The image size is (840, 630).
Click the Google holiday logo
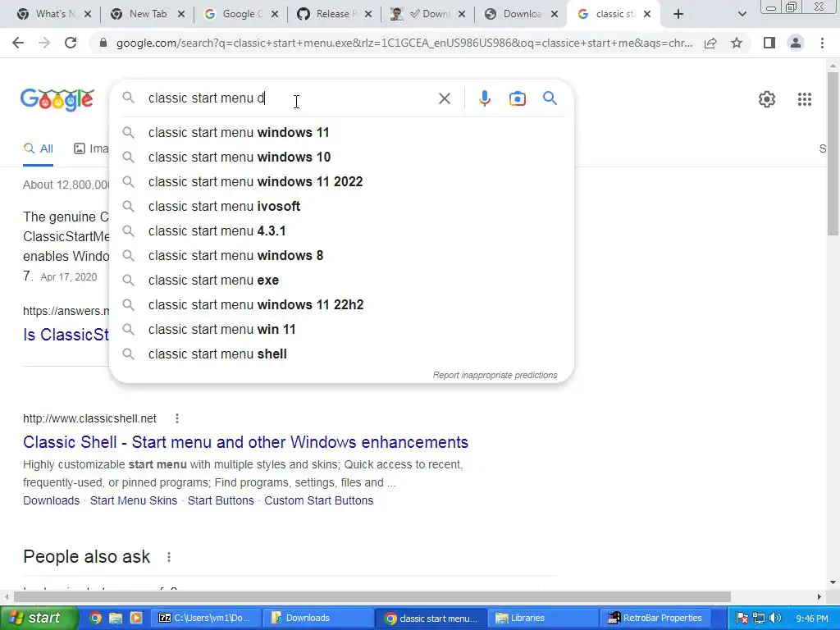coord(57,99)
